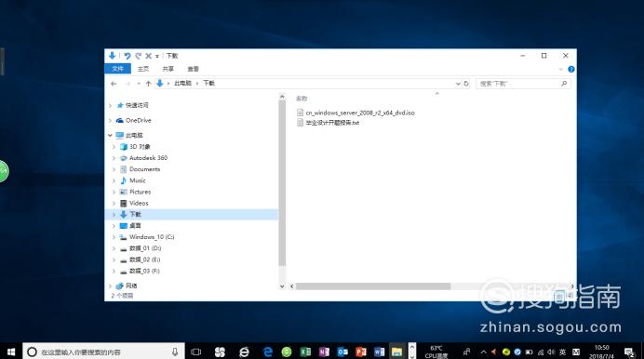Switch to the 查看 ribbon tab
This screenshot has height=359, width=644.
pos(193,69)
